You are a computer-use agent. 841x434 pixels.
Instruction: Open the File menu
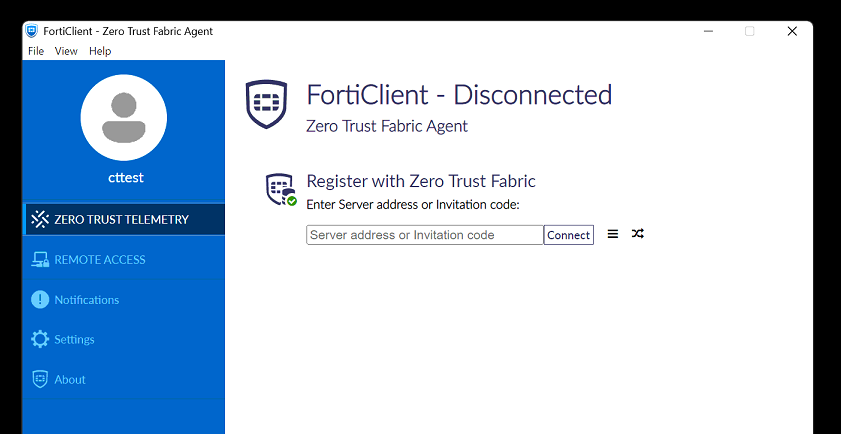(x=36, y=51)
